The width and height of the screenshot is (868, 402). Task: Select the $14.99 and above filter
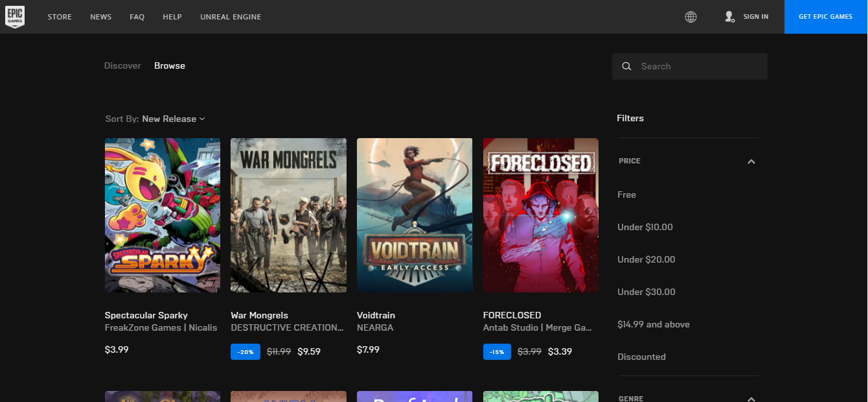[654, 324]
